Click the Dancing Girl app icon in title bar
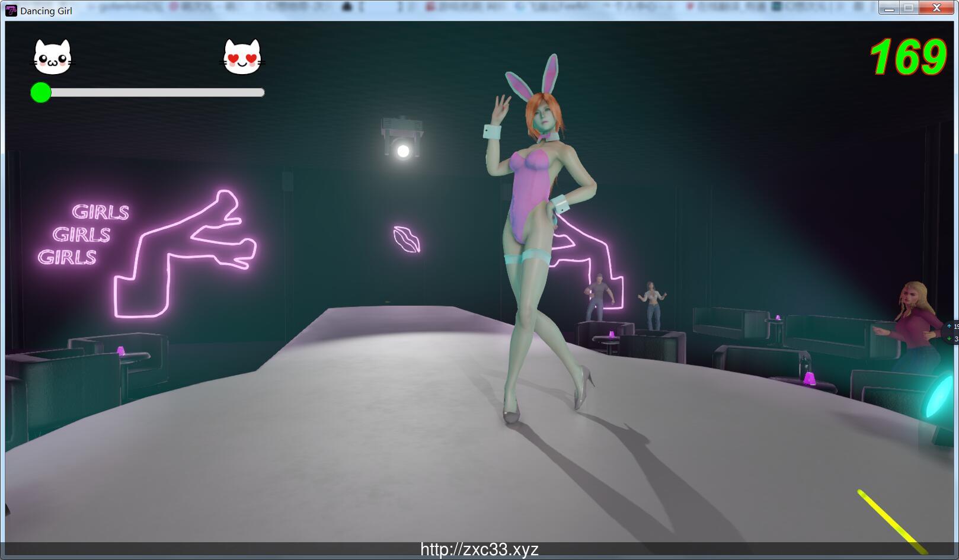Screen dimensions: 959x560 coord(10,10)
